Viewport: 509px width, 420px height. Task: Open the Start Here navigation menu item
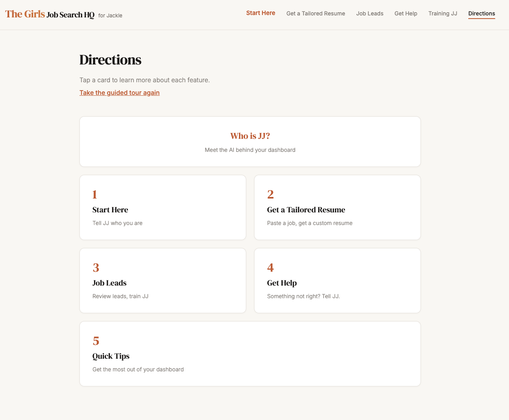[x=260, y=13]
